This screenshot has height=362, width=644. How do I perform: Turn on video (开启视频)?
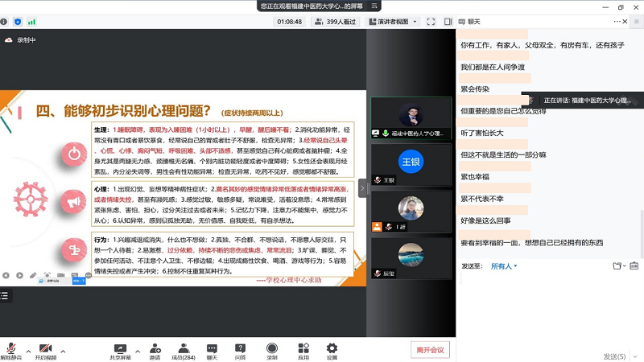click(x=45, y=352)
